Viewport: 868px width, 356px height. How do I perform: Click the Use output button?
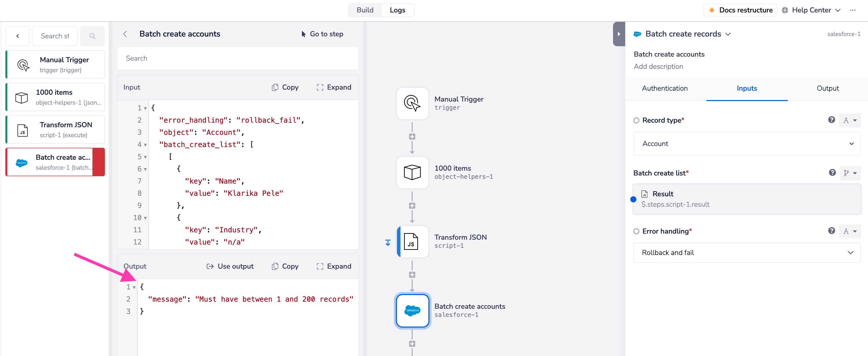tap(230, 266)
